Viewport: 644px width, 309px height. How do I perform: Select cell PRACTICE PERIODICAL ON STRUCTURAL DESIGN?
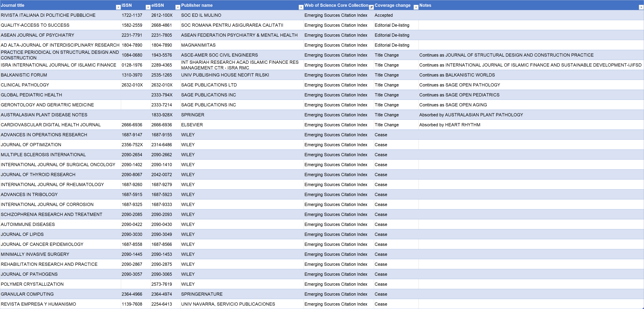[60, 55]
